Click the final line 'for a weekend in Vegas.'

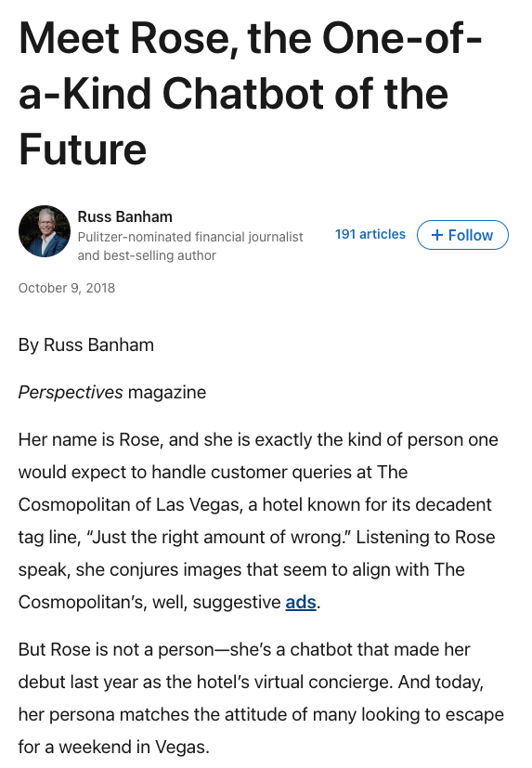coord(113,747)
